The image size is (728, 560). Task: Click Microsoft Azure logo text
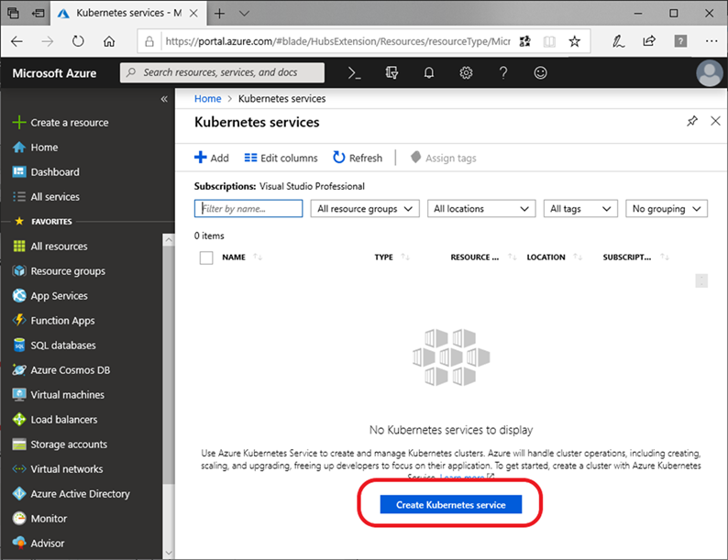54,73
